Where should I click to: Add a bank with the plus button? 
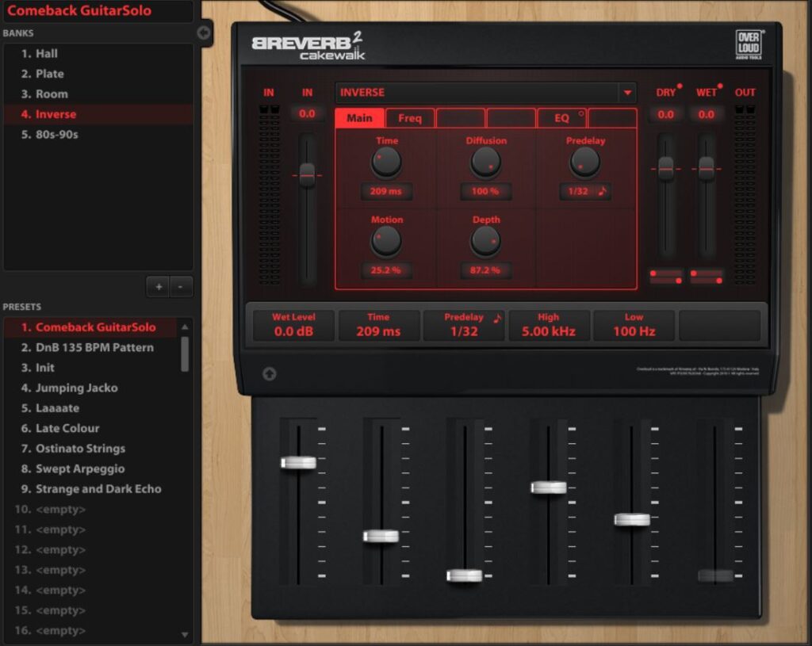click(x=159, y=286)
